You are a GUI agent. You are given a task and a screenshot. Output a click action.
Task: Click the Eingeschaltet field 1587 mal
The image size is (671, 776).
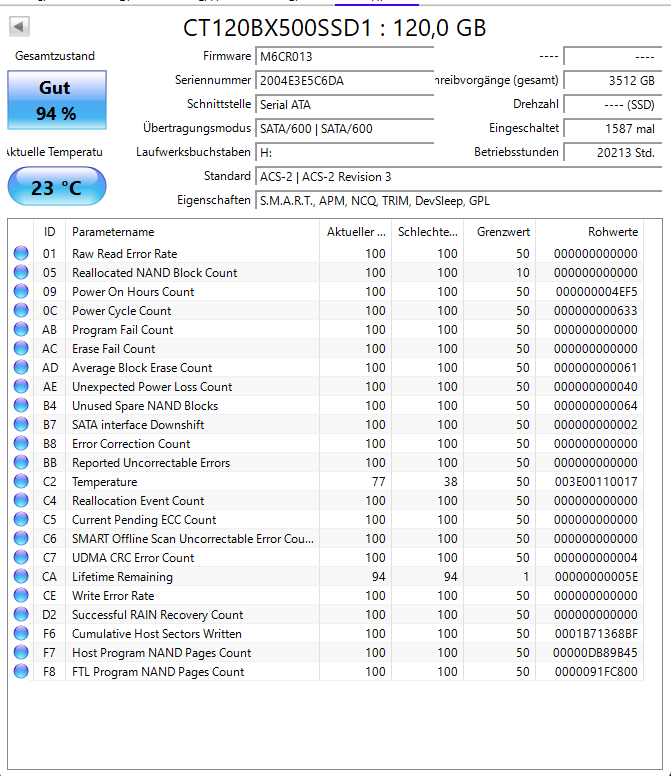pyautogui.click(x=613, y=129)
